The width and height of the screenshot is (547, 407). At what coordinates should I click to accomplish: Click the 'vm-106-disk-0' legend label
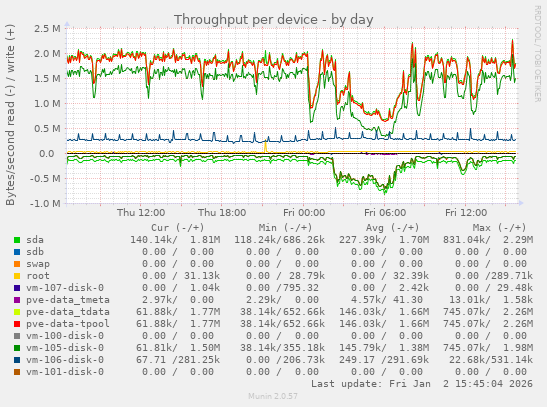click(x=65, y=360)
